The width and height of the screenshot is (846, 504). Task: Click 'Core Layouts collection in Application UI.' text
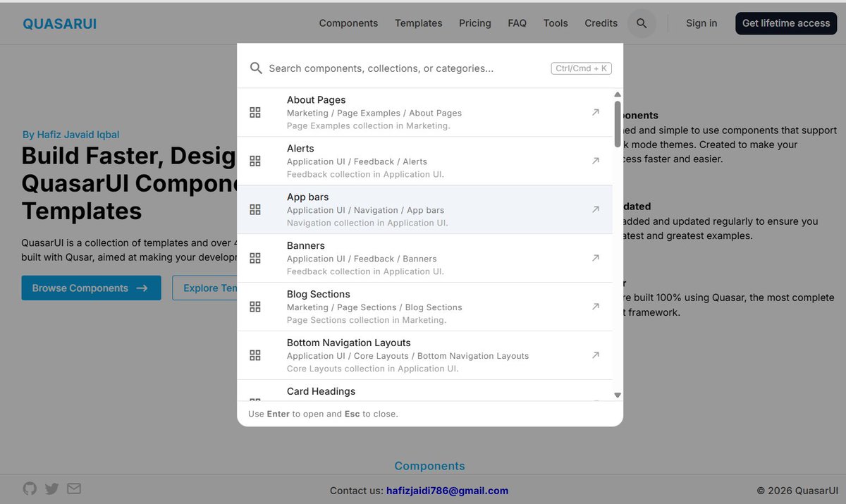click(x=373, y=369)
